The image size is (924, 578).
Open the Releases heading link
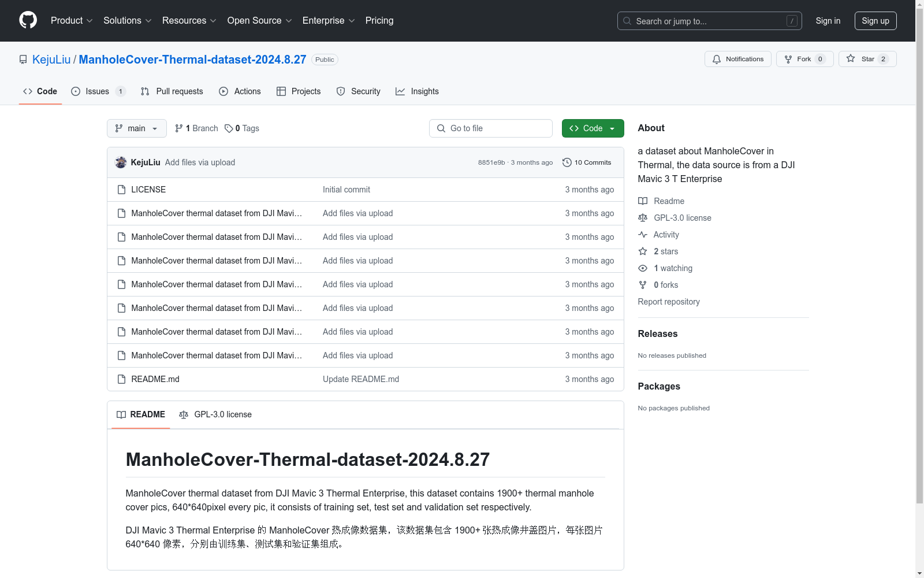pyautogui.click(x=658, y=334)
